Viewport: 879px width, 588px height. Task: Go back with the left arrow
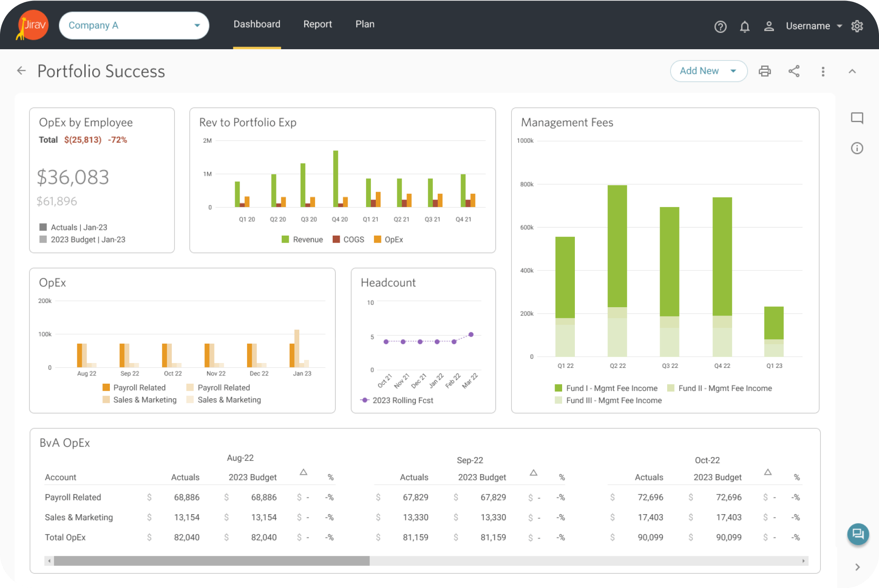pyautogui.click(x=21, y=70)
